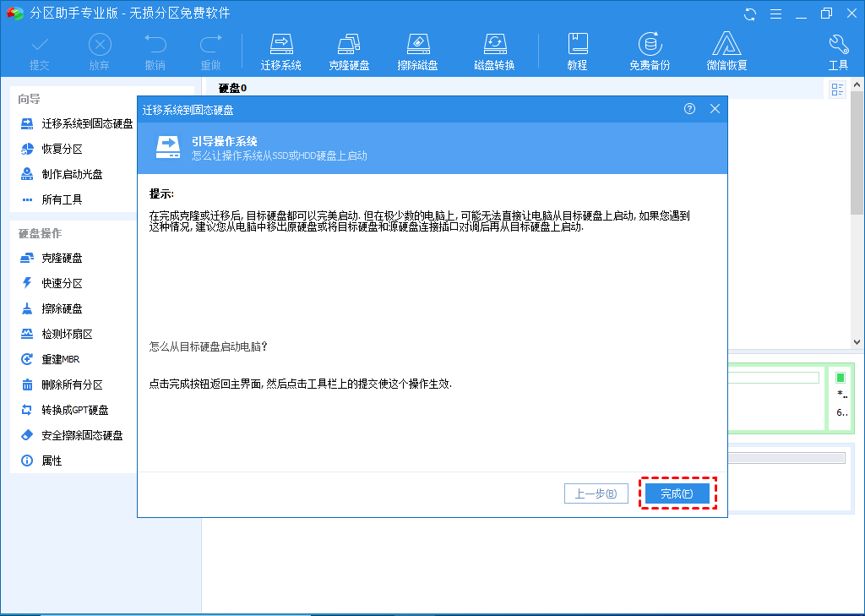Open 检测坏扇区 in the sidebar
The width and height of the screenshot is (865, 616).
pos(57,335)
